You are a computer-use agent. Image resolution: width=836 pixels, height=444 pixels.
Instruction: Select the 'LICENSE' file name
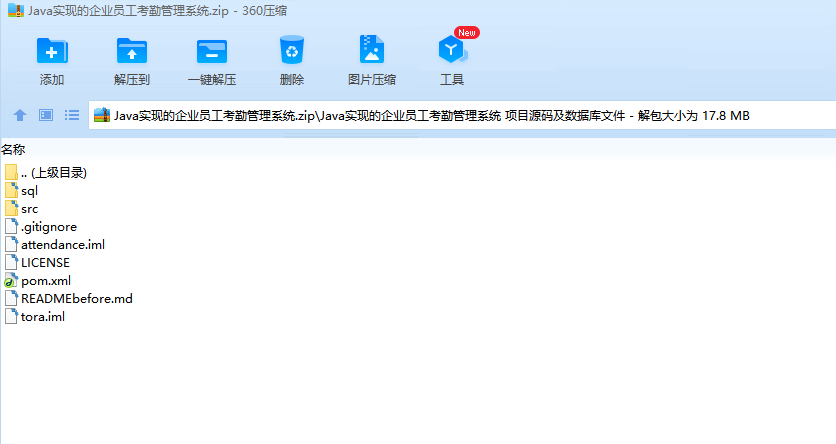pos(45,263)
